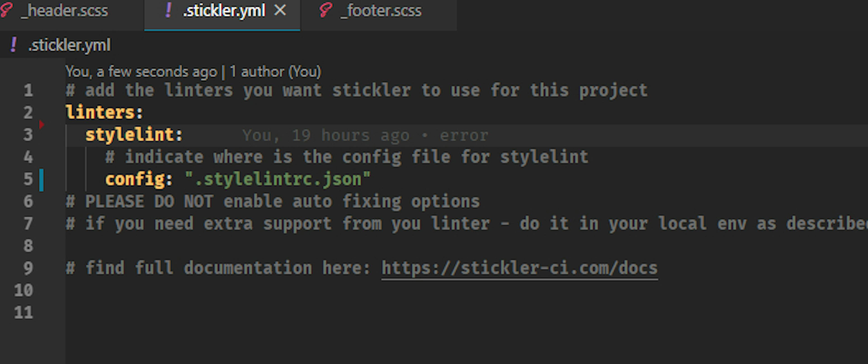Viewport: 868px width, 364px height.
Task: Click the Sass icon on _footer.scss tab
Action: click(x=325, y=10)
